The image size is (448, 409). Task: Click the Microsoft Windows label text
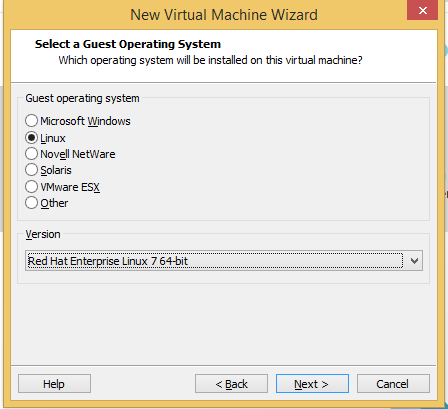pos(85,121)
